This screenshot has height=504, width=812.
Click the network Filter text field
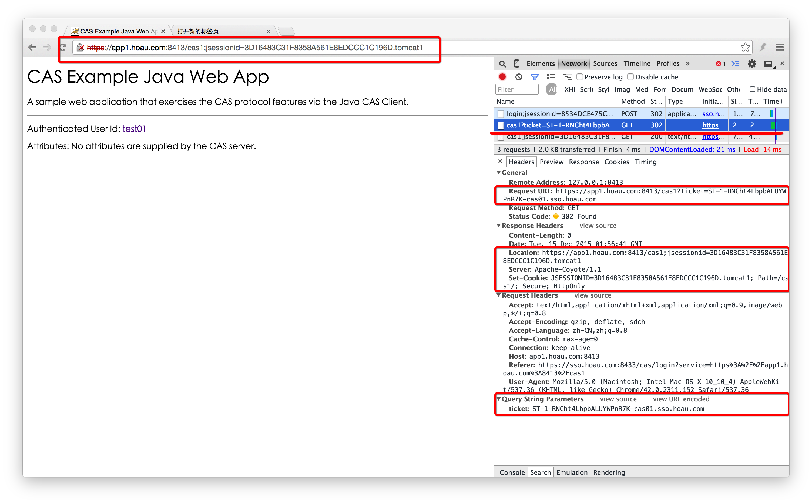(x=517, y=89)
